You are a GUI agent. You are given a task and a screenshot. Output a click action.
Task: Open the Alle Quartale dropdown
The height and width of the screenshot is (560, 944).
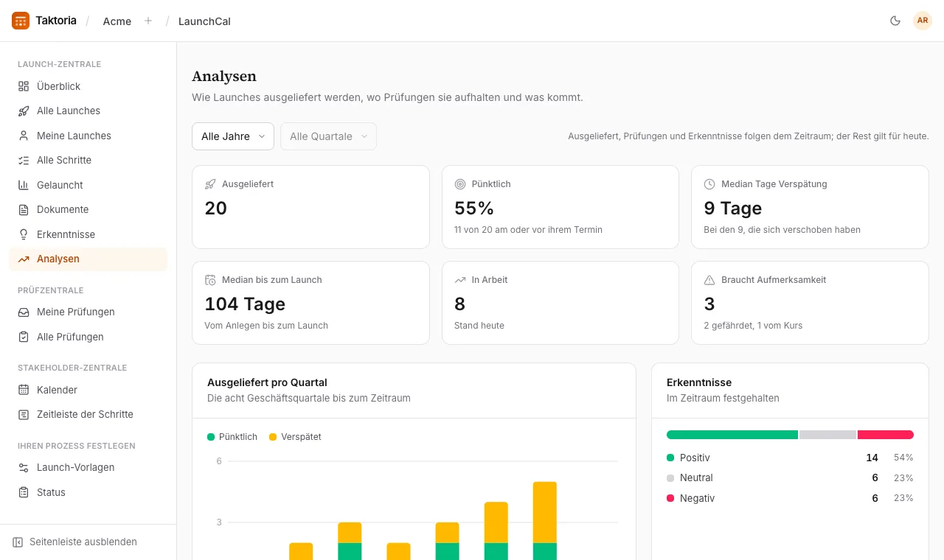pyautogui.click(x=328, y=136)
